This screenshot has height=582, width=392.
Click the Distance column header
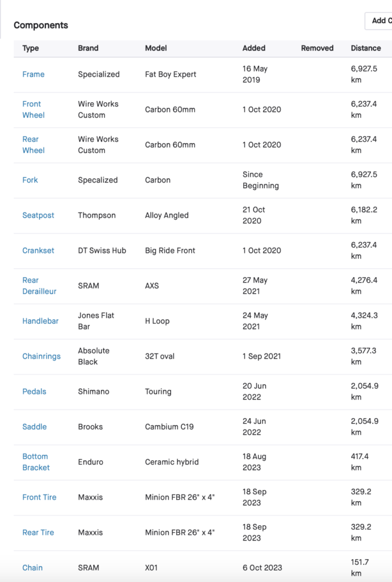tap(366, 48)
